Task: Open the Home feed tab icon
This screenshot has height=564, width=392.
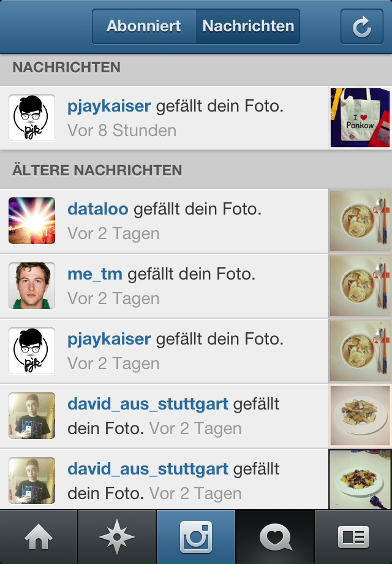Action: pyautogui.click(x=39, y=537)
